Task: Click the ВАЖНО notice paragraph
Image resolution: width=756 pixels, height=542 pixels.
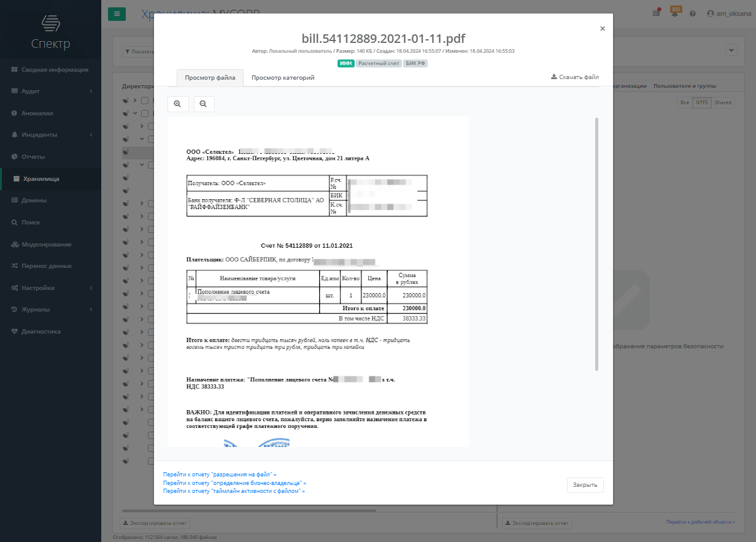Action: click(x=306, y=419)
